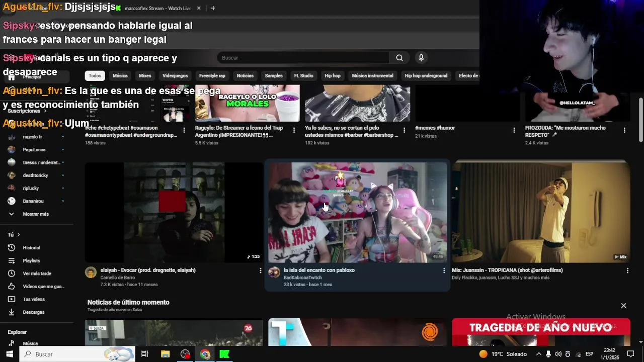Image resolution: width=644 pixels, height=362 pixels.
Task: Open options for Juanssin TROPICANA mix
Action: [x=627, y=270]
